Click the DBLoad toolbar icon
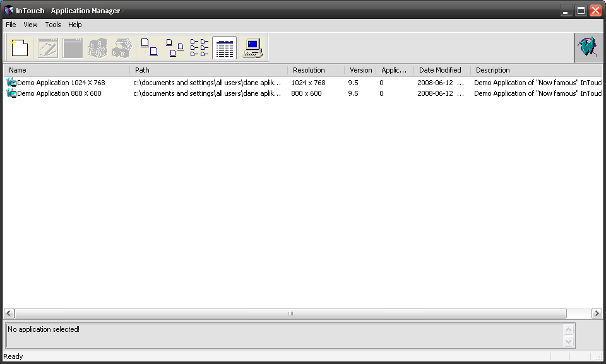The image size is (606, 364). tap(122, 48)
